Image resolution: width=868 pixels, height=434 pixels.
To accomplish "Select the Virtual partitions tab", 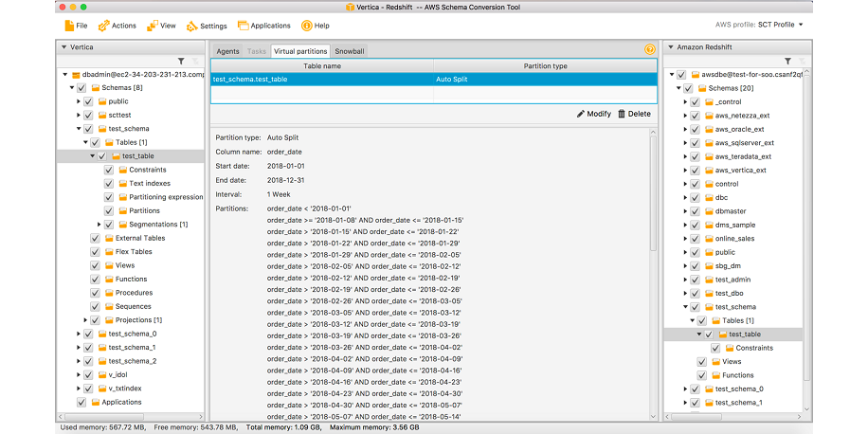I will (x=300, y=51).
